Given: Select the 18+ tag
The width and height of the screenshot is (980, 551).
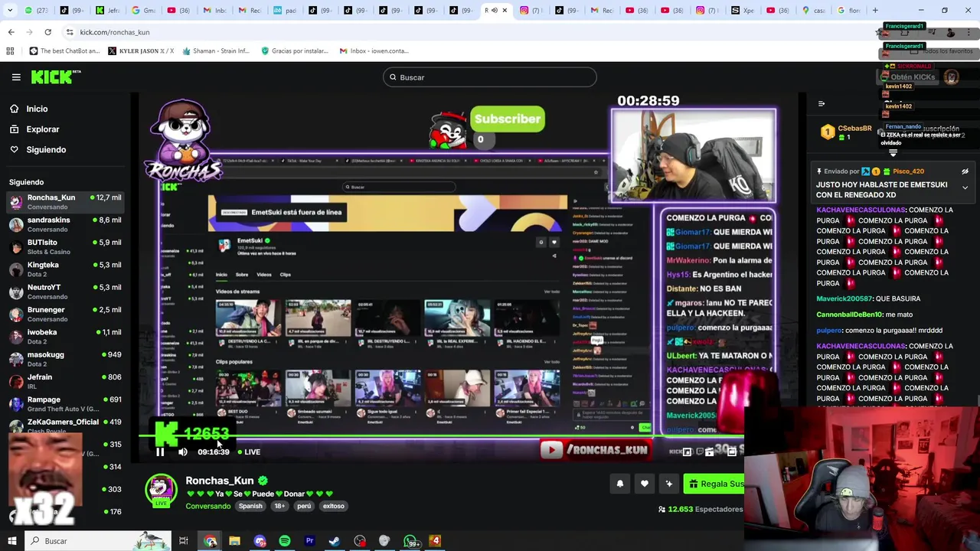Looking at the screenshot, I should pyautogui.click(x=279, y=506).
